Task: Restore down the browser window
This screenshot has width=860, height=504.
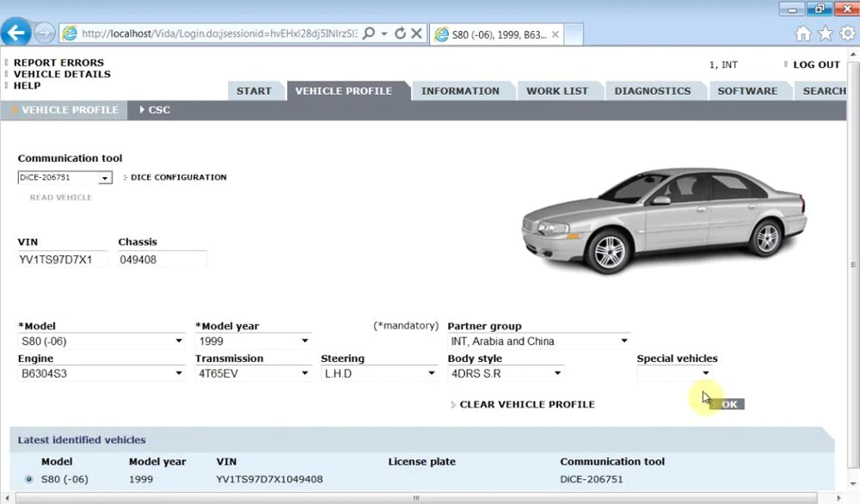Action: [x=820, y=9]
